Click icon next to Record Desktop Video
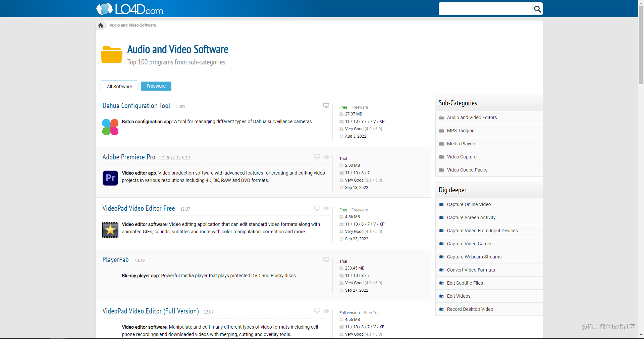The image size is (644, 339). tap(441, 309)
